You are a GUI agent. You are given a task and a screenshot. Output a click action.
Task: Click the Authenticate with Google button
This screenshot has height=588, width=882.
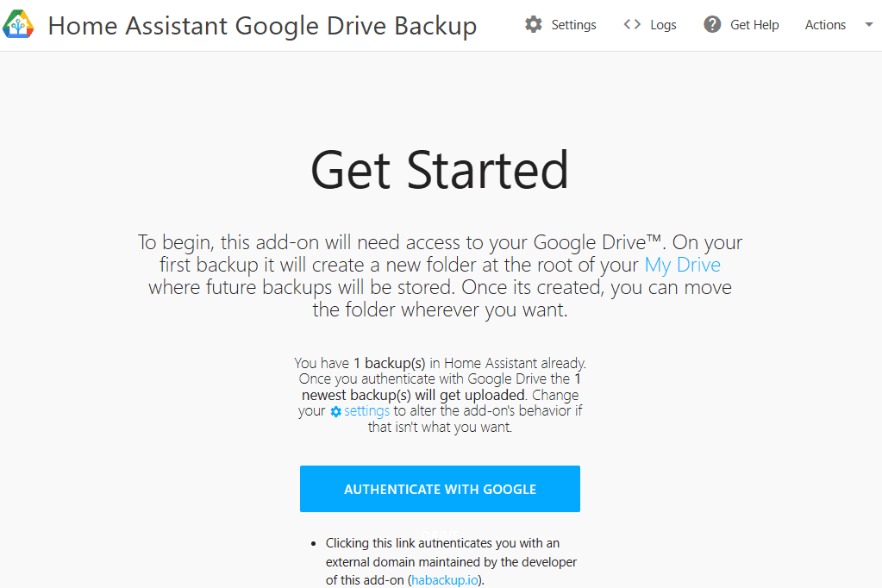pyautogui.click(x=440, y=488)
